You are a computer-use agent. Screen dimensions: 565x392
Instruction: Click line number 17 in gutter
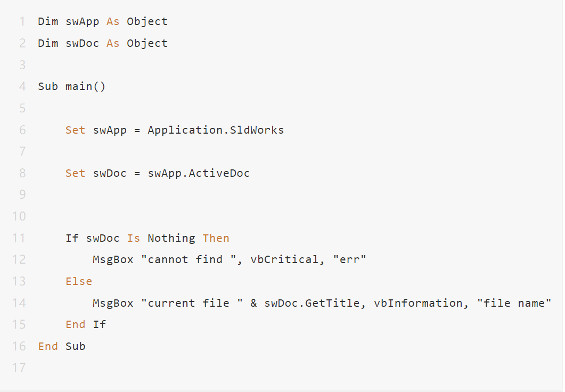click(19, 367)
